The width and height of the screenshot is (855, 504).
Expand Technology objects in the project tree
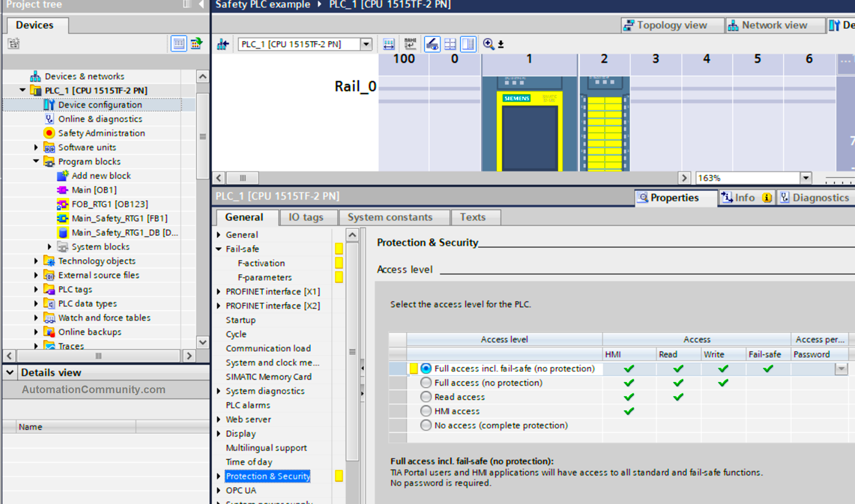click(x=36, y=261)
